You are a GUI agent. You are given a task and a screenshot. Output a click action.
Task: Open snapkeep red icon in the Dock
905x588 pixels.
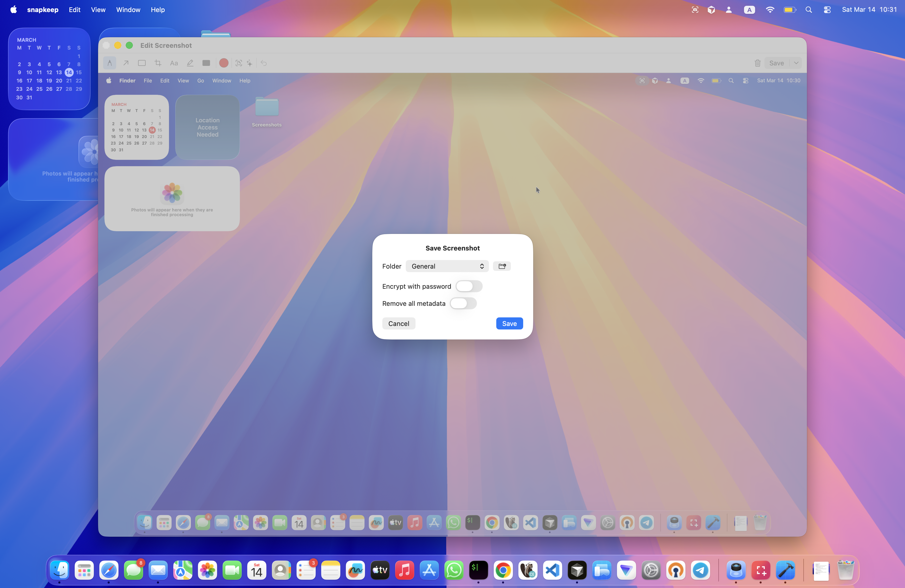click(761, 570)
